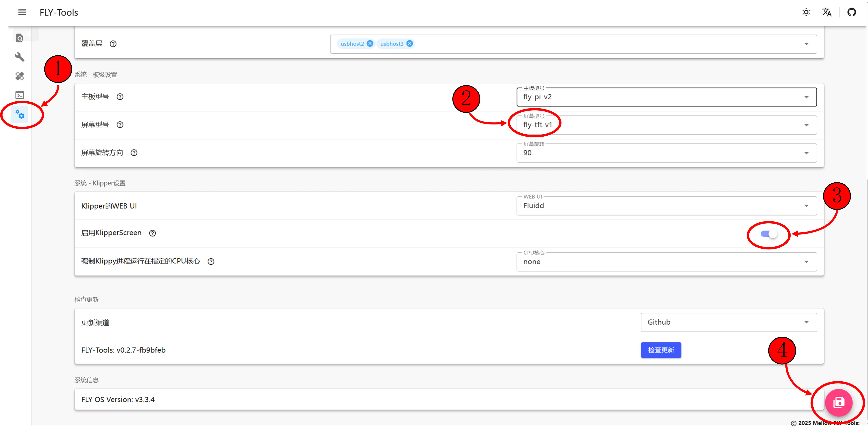Open the Fluidd WEB UI dropdown

[666, 206]
